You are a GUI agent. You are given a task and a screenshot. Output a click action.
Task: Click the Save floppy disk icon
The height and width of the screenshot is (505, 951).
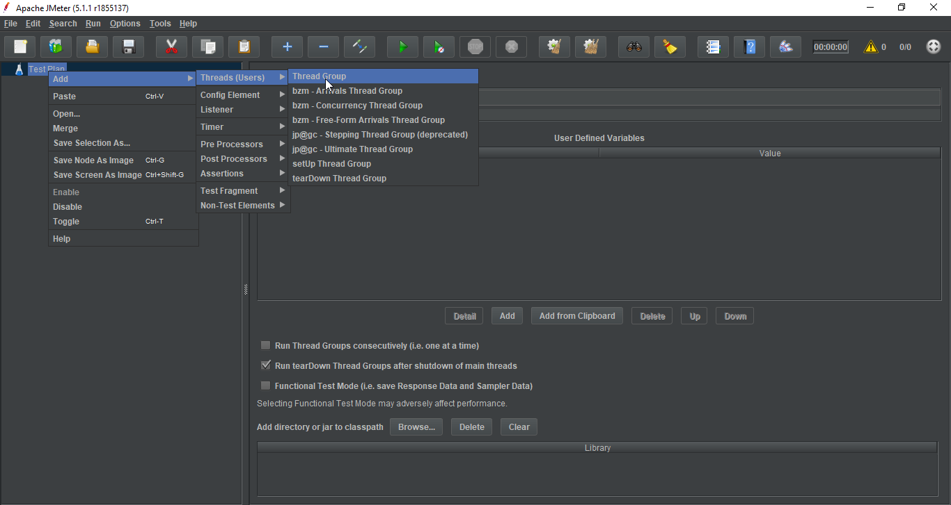(x=129, y=47)
